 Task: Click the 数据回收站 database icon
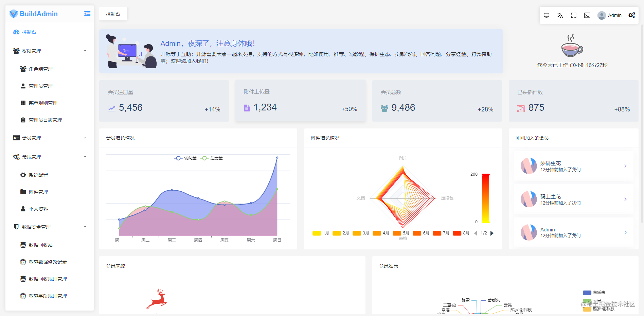pos(23,245)
